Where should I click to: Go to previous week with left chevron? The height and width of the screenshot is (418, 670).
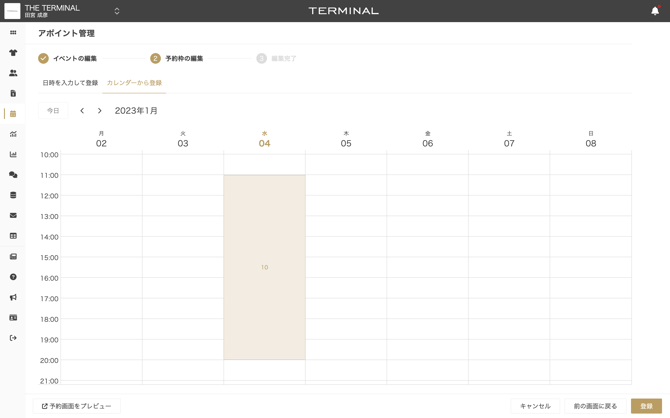(82, 111)
